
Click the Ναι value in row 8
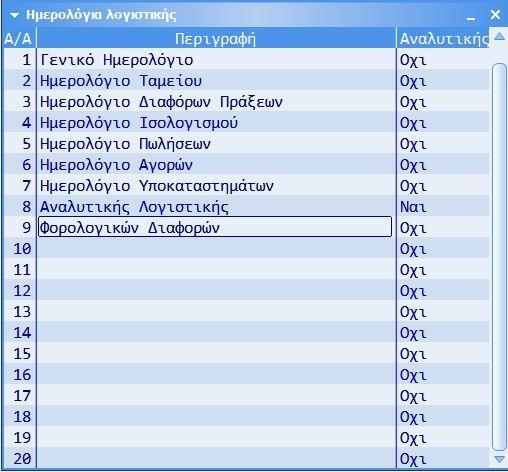tap(413, 207)
